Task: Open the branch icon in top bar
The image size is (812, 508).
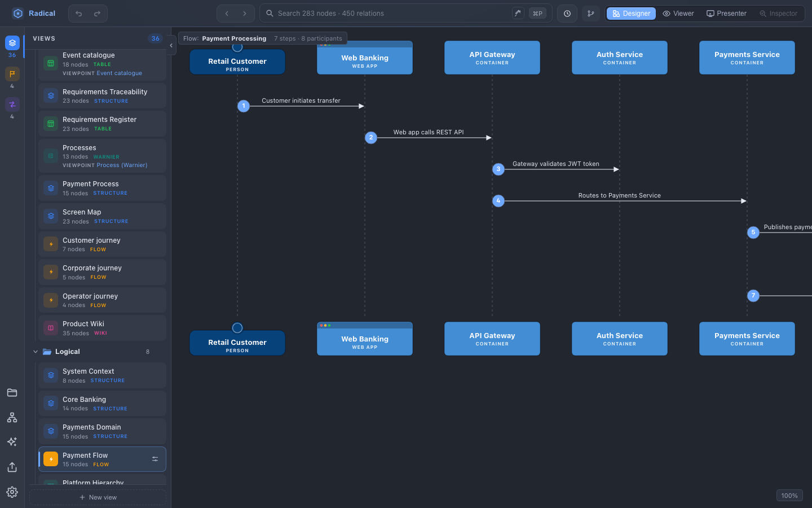Action: [591, 14]
